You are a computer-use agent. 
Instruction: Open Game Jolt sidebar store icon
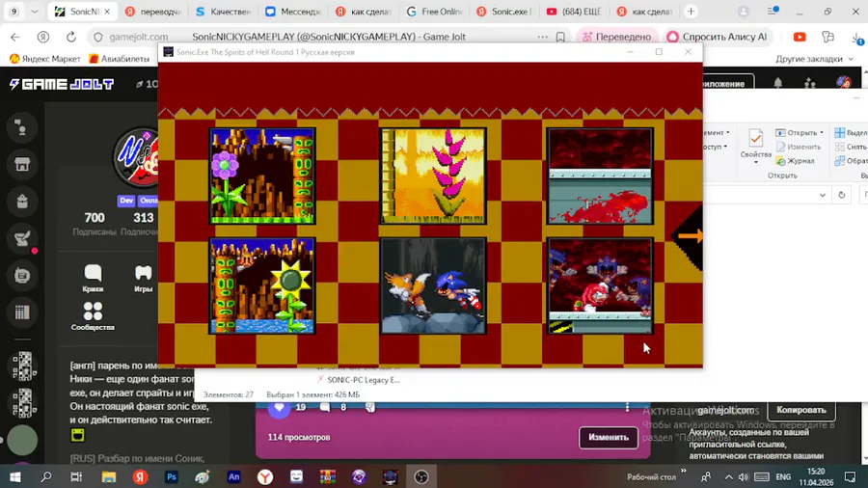[22, 164]
